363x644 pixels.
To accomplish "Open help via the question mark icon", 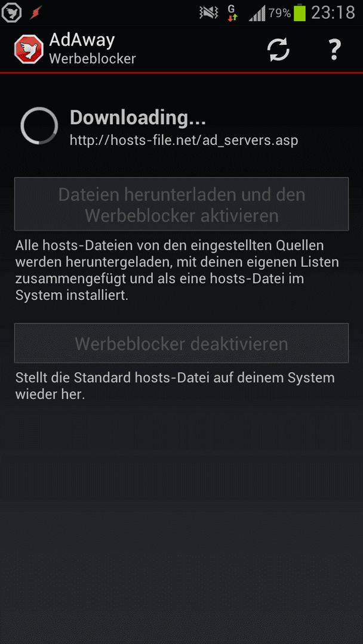I will click(334, 50).
